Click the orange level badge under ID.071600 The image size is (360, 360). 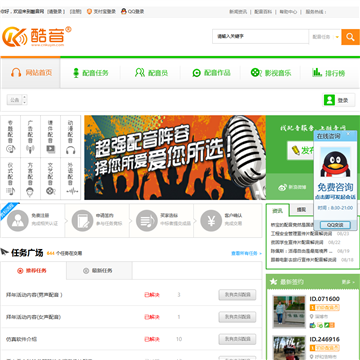tap(325, 308)
